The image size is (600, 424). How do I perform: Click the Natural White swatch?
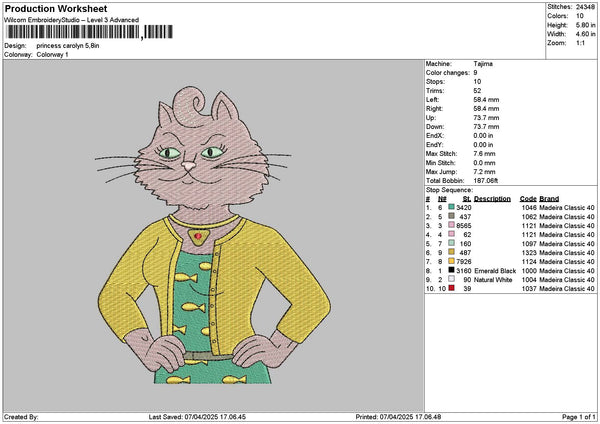(x=452, y=279)
